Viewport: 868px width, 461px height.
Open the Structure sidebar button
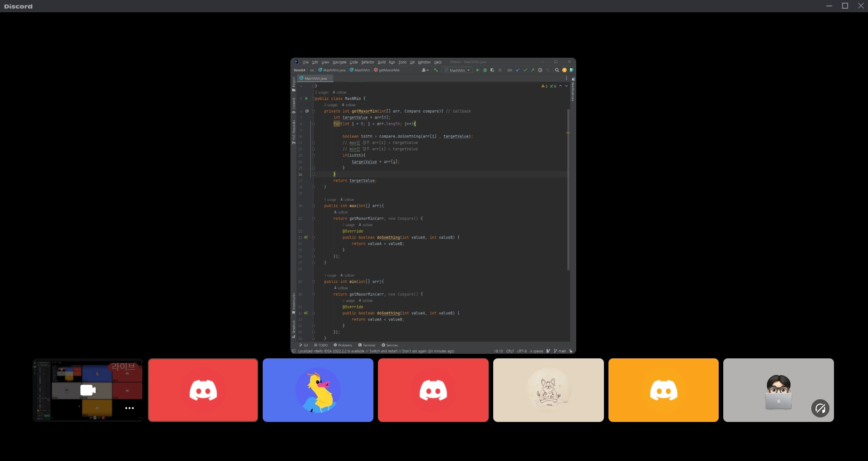pyautogui.click(x=294, y=329)
